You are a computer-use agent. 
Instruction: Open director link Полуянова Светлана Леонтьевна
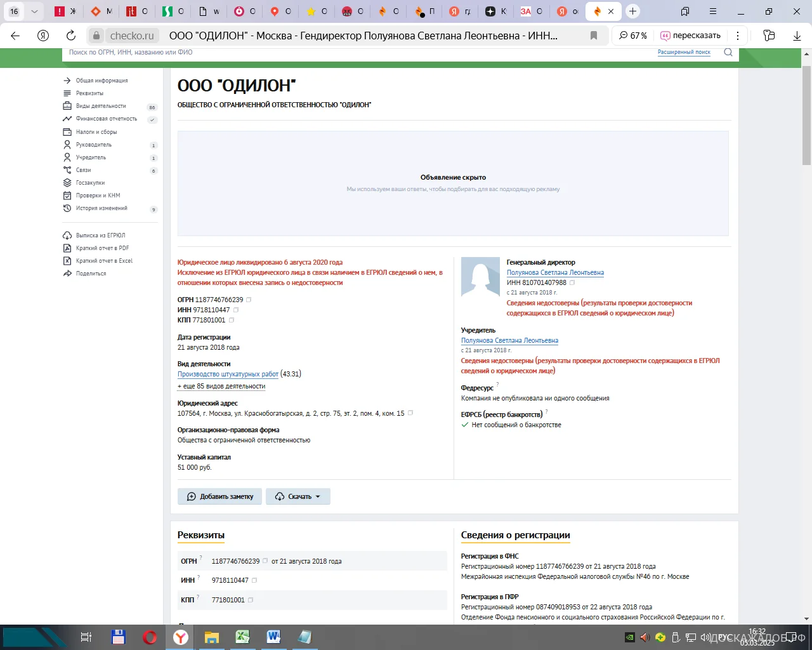pos(555,272)
